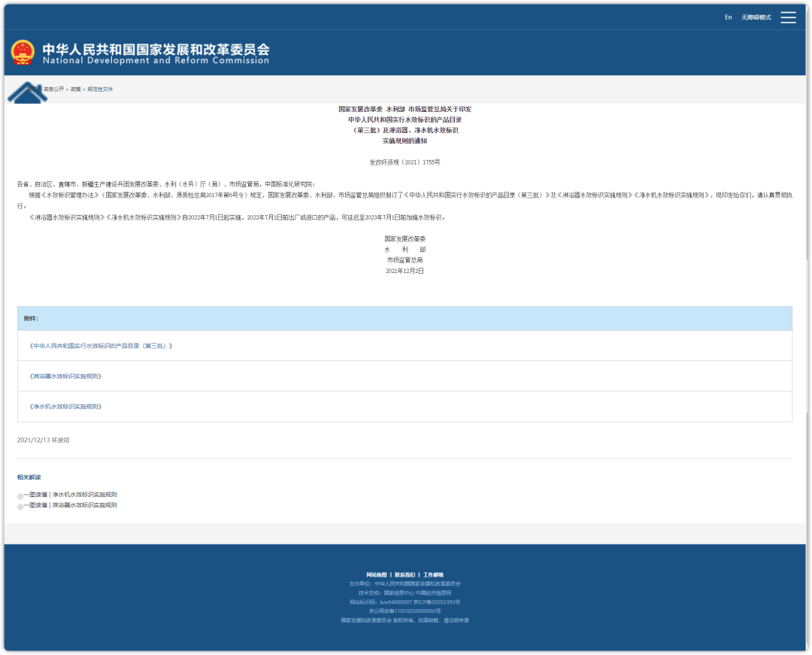Image resolution: width=812 pixels, height=655 pixels.
Task: Open 一图读懂 净水机水效标识实施规则 article
Action: pos(71,495)
